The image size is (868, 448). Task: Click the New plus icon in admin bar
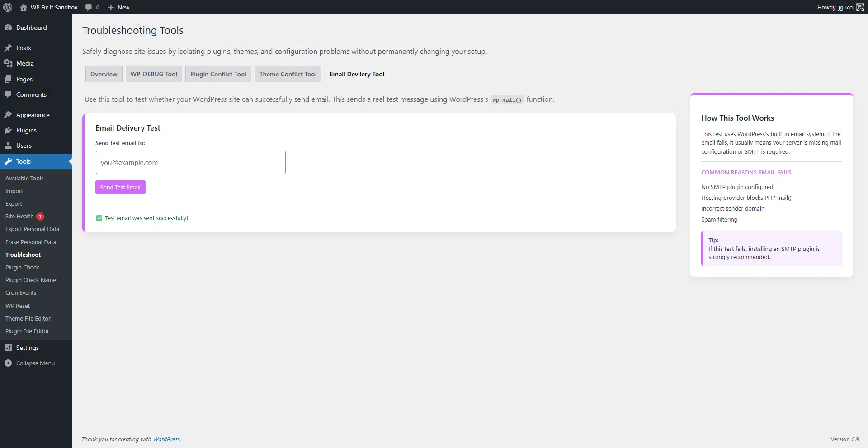pos(111,7)
